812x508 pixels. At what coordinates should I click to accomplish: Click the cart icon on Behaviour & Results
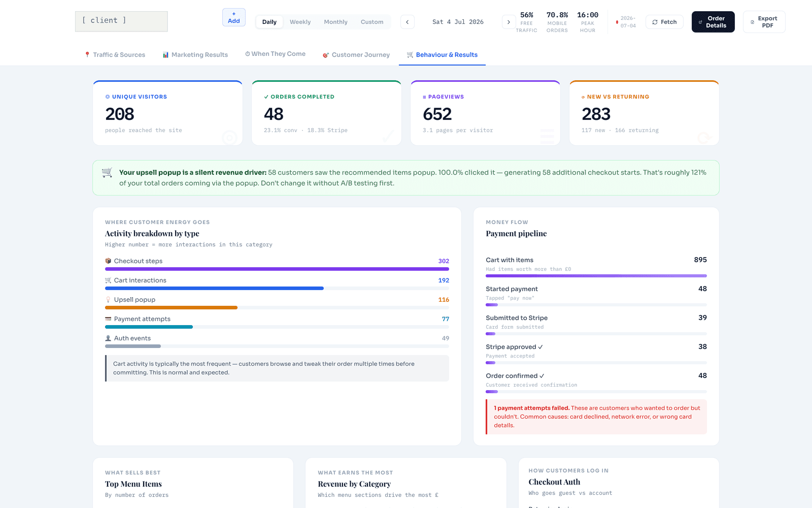point(410,55)
